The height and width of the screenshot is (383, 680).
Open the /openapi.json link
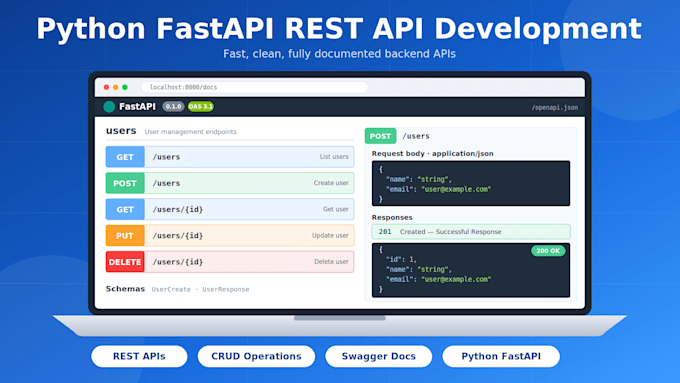pyautogui.click(x=555, y=108)
